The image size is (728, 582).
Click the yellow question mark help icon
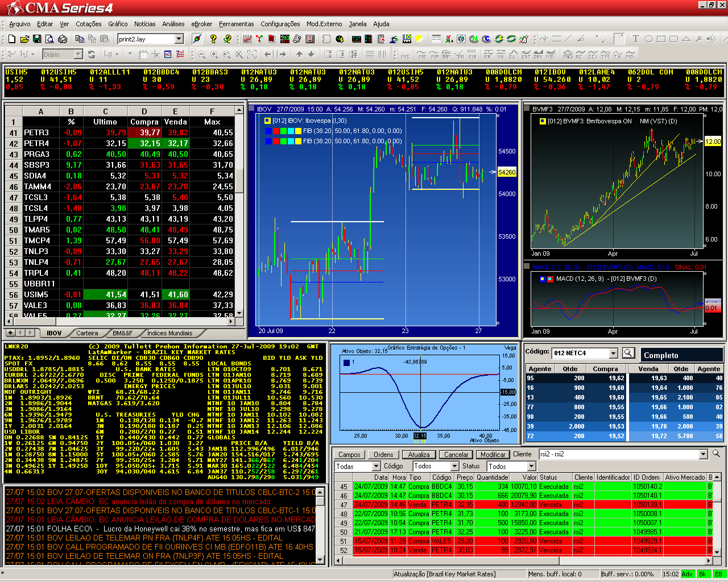[213, 39]
